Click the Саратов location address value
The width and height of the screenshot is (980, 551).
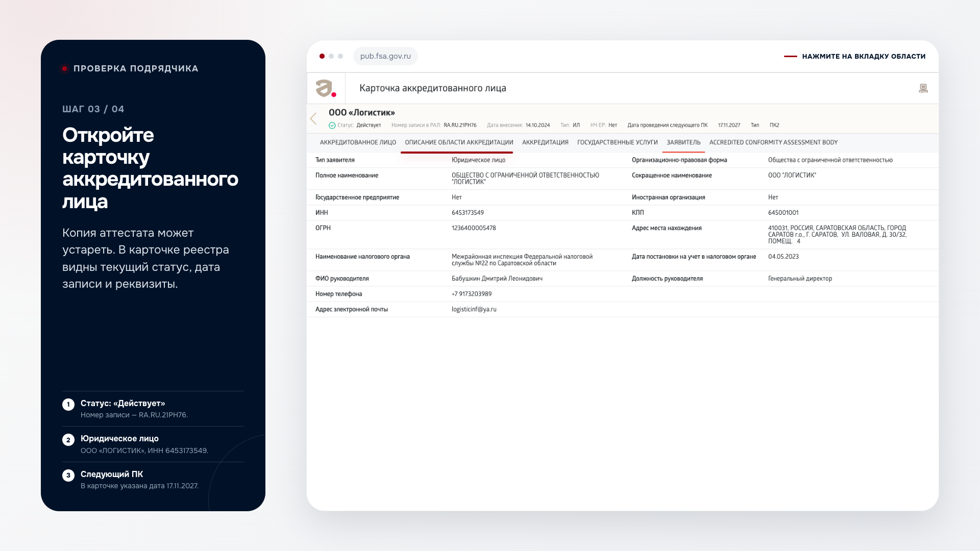click(837, 235)
